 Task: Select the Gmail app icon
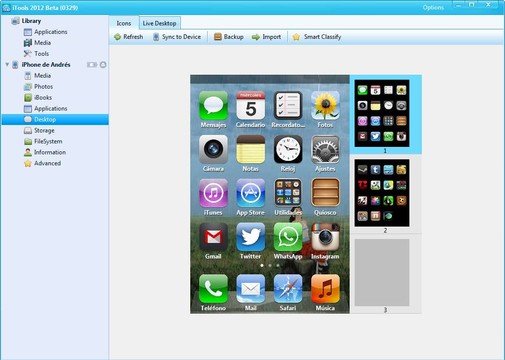213,237
